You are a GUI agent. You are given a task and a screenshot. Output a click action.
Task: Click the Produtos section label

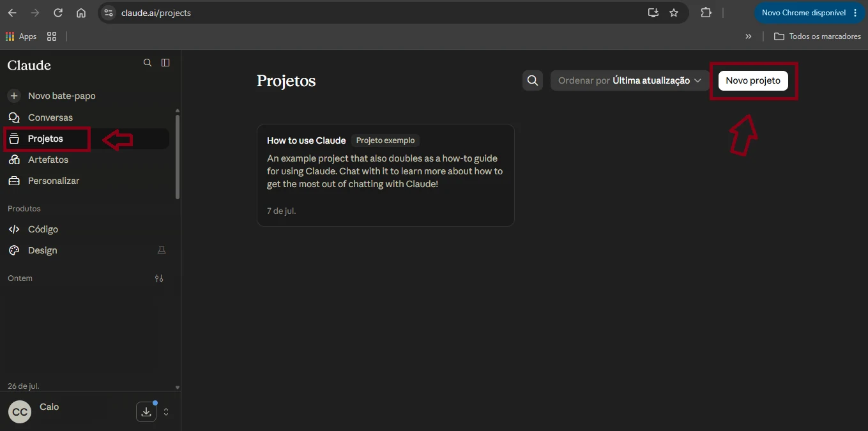coord(24,209)
